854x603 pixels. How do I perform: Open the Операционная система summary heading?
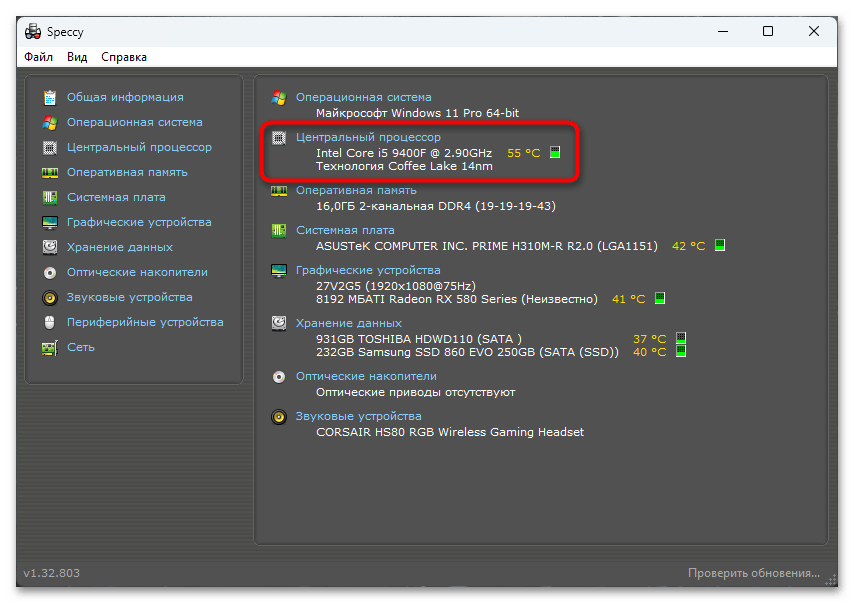click(364, 98)
